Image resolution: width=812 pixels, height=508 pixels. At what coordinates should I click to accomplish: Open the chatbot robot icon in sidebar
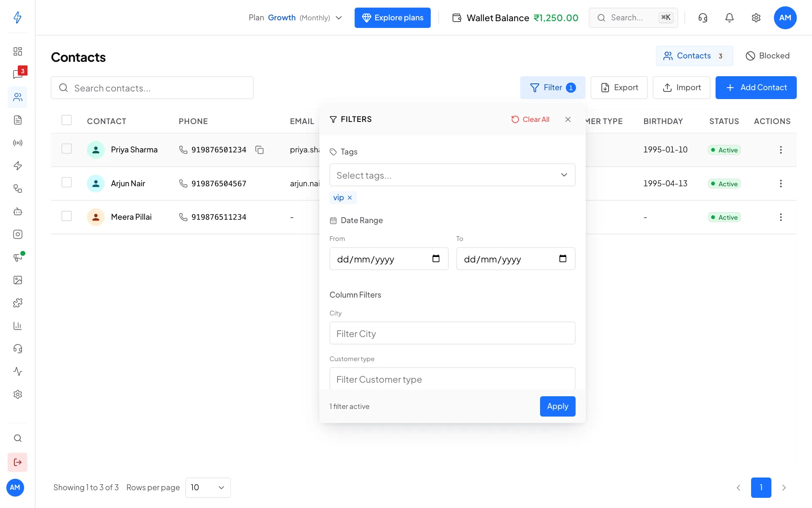point(17,211)
